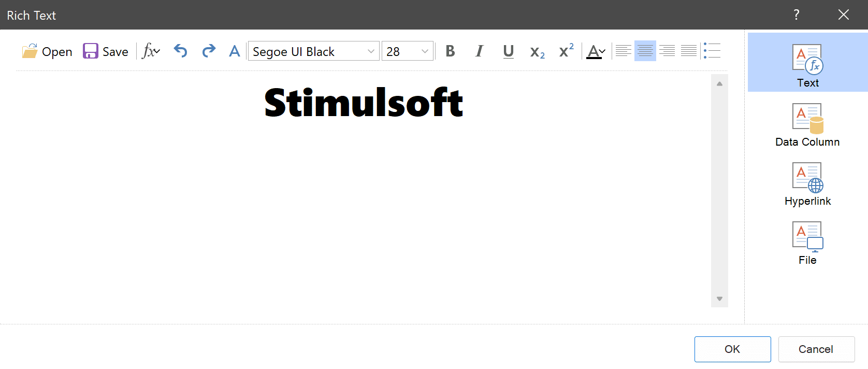This screenshot has width=868, height=369.
Task: Toggle underline formatting
Action: (x=509, y=51)
